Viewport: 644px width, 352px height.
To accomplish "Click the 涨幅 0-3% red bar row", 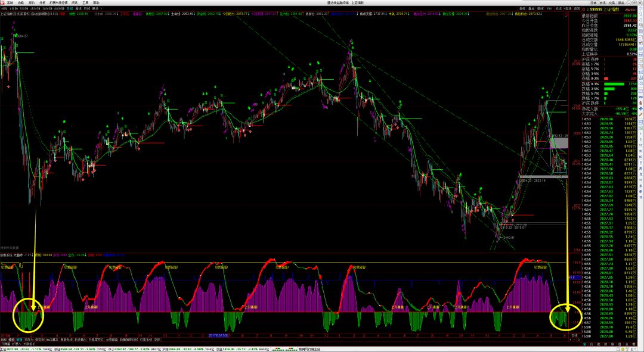I will click(x=609, y=79).
